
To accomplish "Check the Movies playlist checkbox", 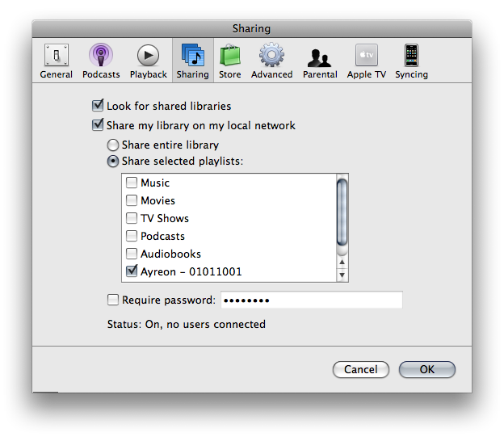I will tap(132, 200).
